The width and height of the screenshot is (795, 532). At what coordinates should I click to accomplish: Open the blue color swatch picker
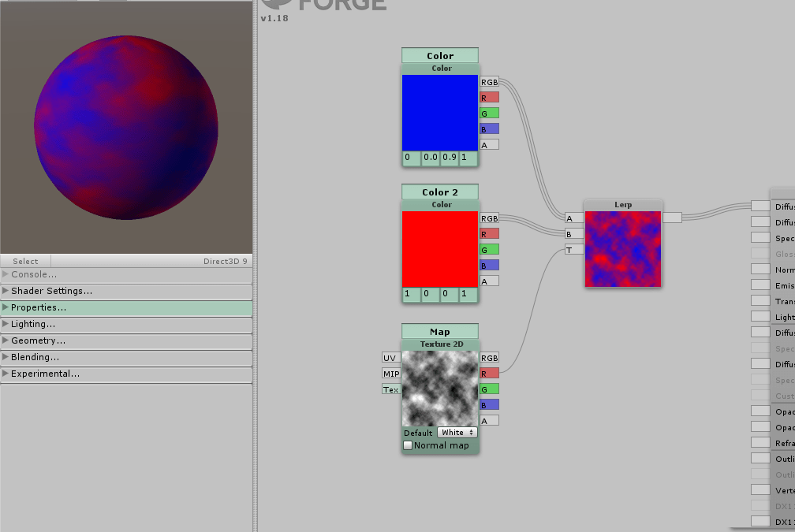[x=440, y=113]
